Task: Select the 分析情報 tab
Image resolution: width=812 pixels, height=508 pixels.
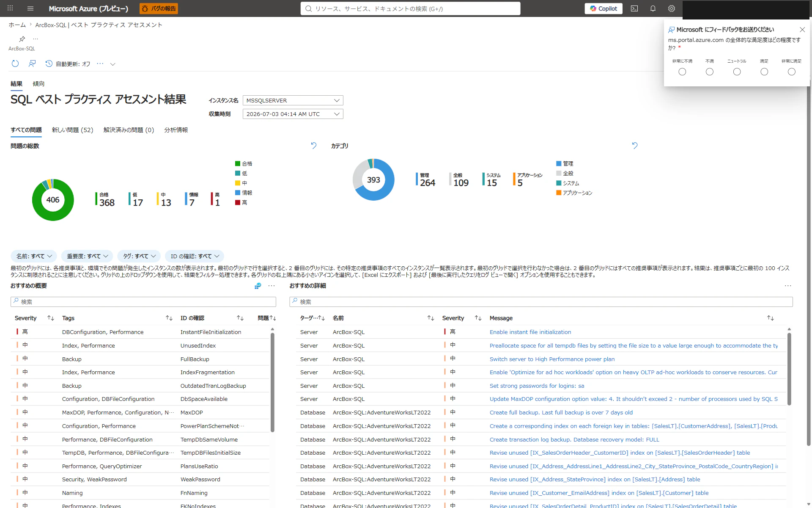Action: click(x=176, y=130)
